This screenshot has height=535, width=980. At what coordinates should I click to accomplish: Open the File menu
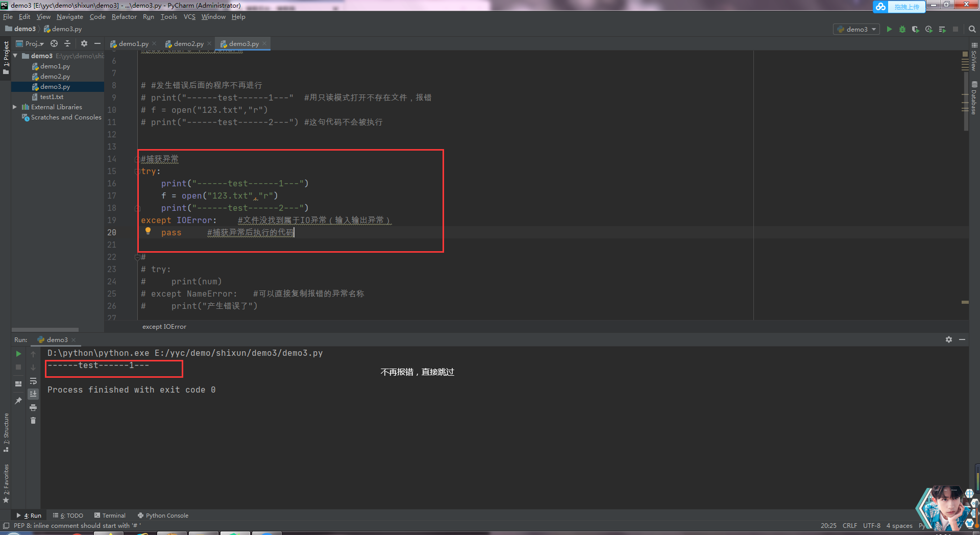[x=8, y=17]
